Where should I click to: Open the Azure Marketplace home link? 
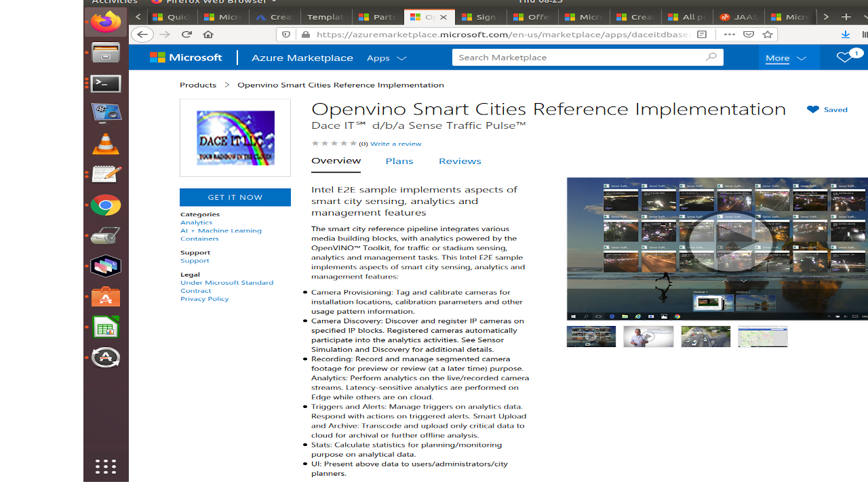click(x=302, y=58)
